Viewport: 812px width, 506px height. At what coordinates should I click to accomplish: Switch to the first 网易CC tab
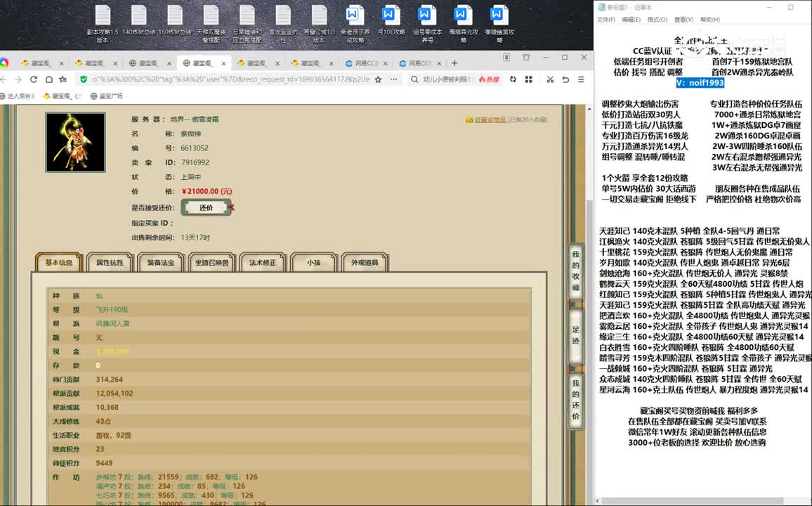tap(365, 63)
